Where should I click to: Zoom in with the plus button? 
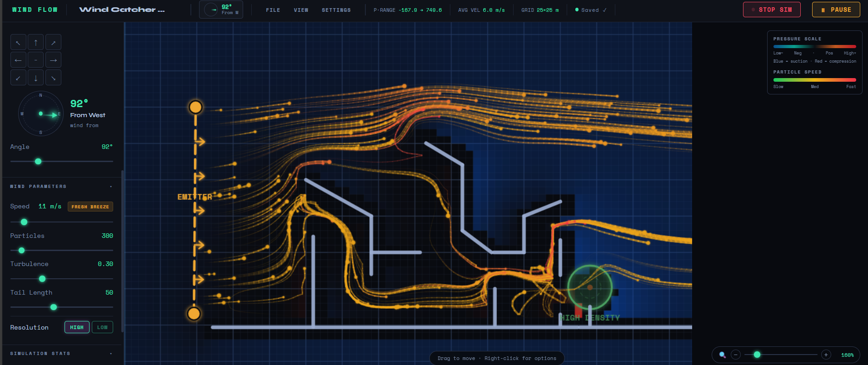[x=826, y=355]
